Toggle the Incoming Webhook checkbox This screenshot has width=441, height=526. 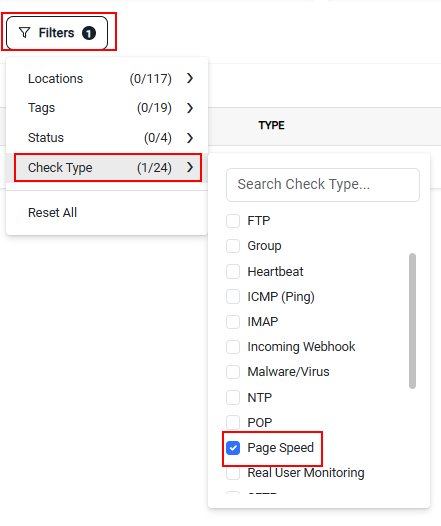click(x=233, y=347)
